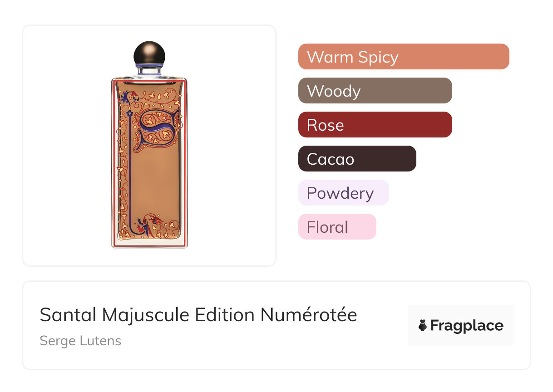The image size is (553, 392).
Task: Choose the Cacao accord bar
Action: [357, 159]
